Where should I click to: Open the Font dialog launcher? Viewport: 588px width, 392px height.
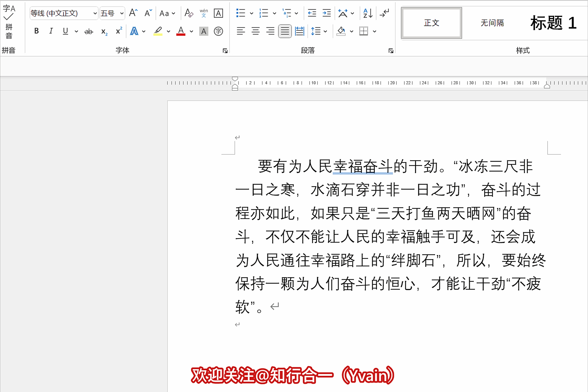(225, 51)
